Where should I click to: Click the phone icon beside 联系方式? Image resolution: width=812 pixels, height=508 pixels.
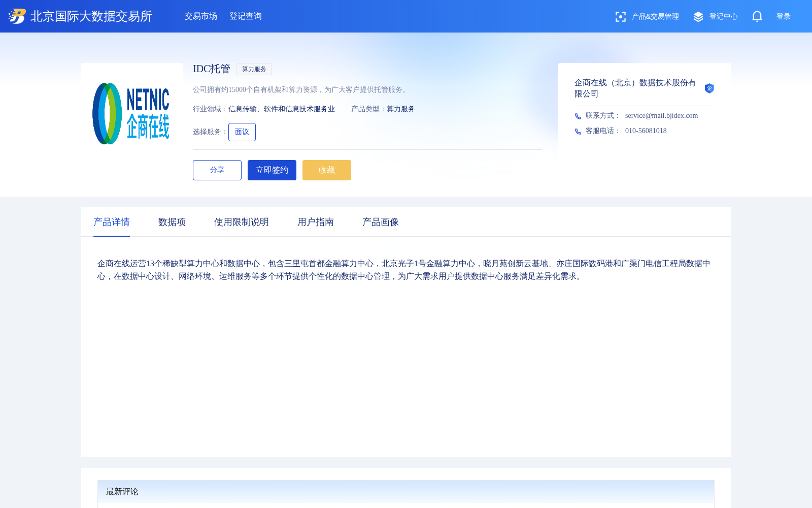[578, 116]
